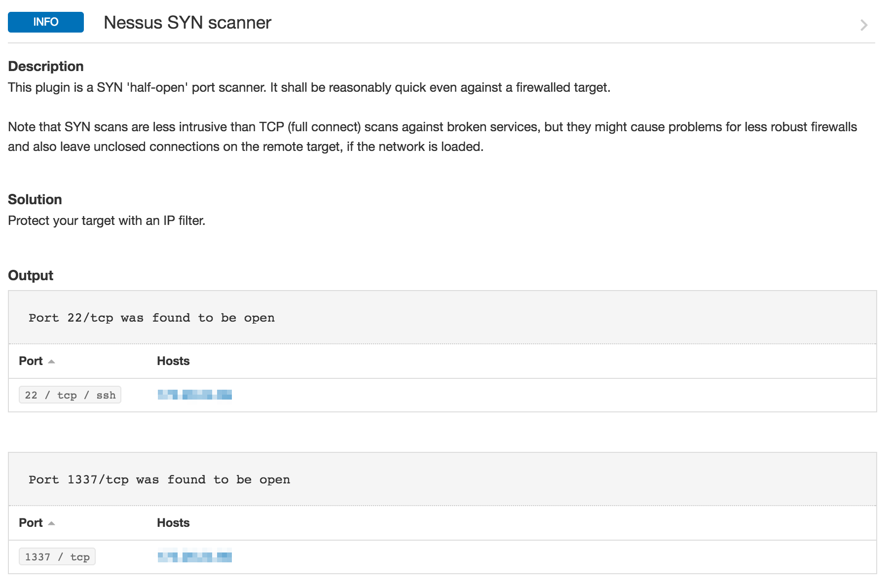Click the sort arrow beside Port in the port 22 table
The height and width of the screenshot is (588, 891).
pyautogui.click(x=51, y=362)
